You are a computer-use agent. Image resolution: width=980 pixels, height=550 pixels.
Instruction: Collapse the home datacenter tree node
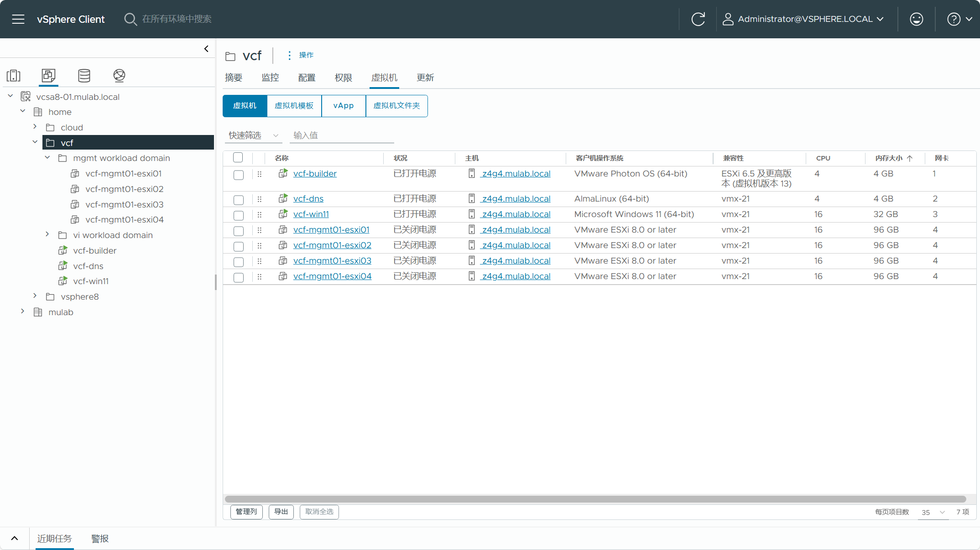coord(23,111)
